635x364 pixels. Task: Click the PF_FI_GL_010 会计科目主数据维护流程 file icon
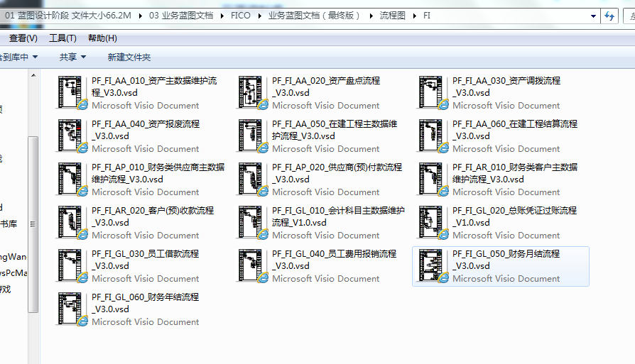tap(254, 222)
